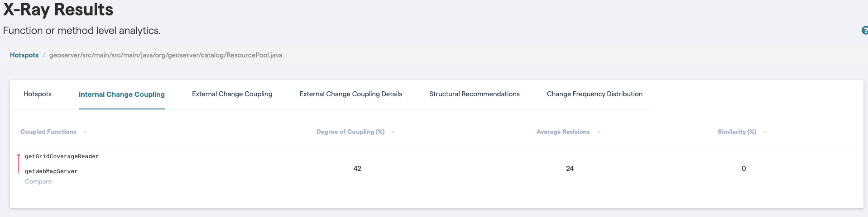Viewport: 868px width, 217px height.
Task: View the Structural Recommendations tab
Action: 474,94
